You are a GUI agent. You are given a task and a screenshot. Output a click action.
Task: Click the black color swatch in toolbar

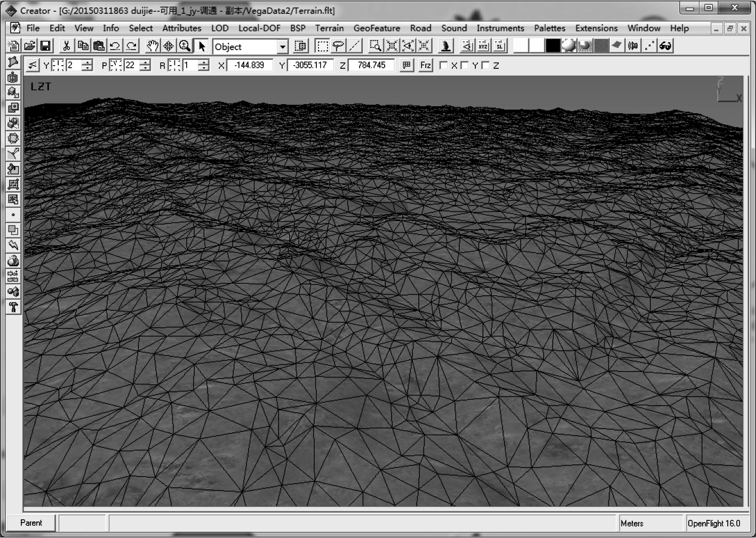[553, 46]
